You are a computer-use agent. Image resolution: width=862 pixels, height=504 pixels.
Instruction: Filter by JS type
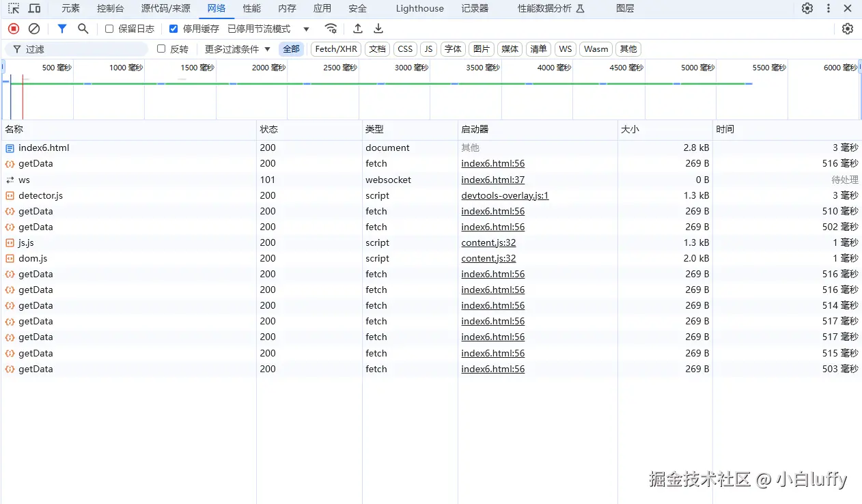[428, 49]
